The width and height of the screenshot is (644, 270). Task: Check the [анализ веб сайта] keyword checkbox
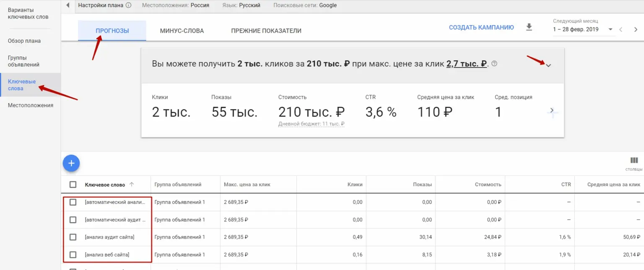tap(73, 254)
